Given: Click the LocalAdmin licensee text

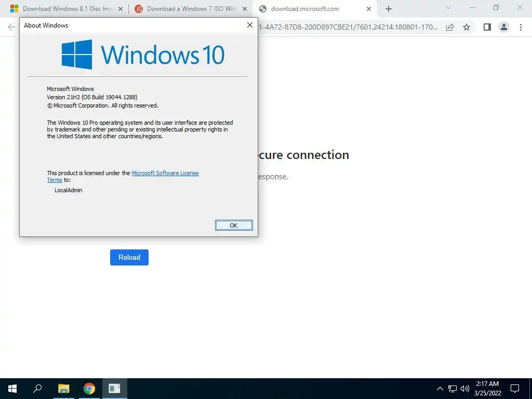Looking at the screenshot, I should [x=69, y=190].
